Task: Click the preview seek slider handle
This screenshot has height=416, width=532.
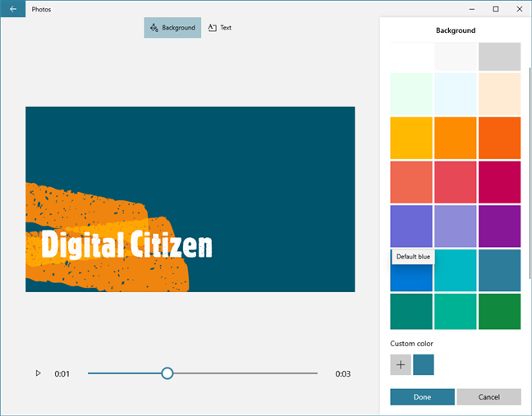Action: [167, 373]
